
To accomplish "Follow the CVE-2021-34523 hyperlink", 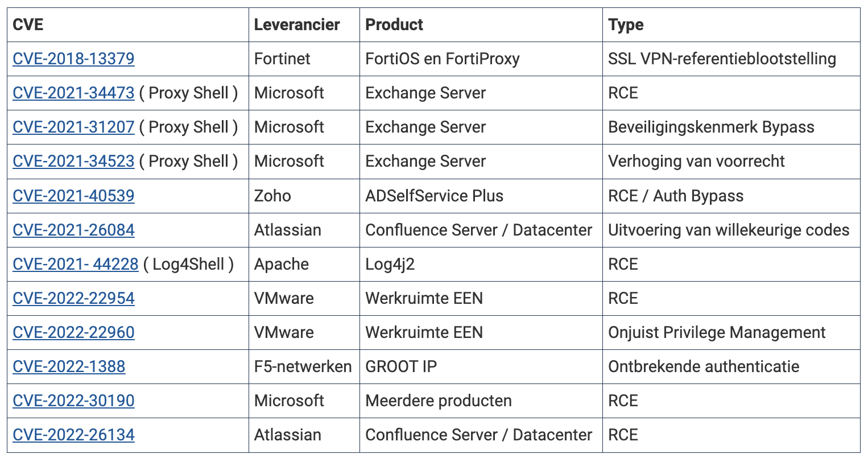I will pyautogui.click(x=73, y=162).
